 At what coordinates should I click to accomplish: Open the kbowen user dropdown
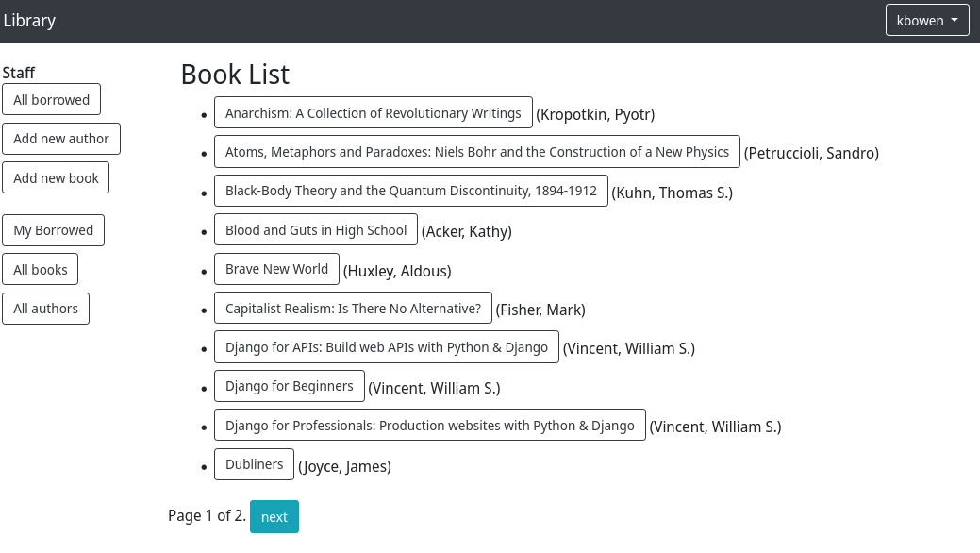coord(926,21)
